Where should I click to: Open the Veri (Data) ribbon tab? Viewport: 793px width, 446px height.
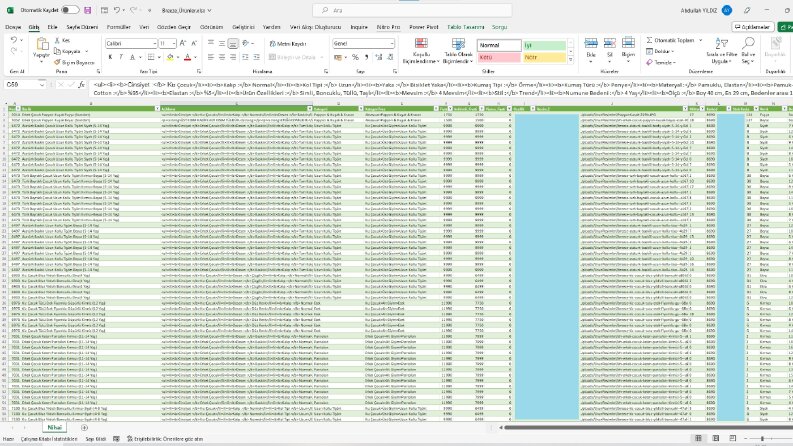(144, 27)
